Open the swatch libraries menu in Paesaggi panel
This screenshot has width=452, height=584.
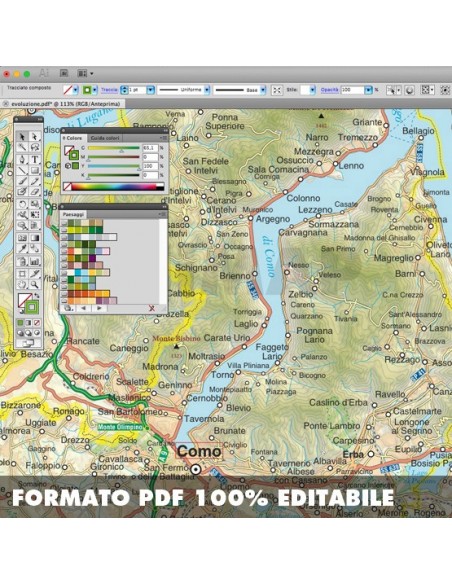tap(68, 308)
